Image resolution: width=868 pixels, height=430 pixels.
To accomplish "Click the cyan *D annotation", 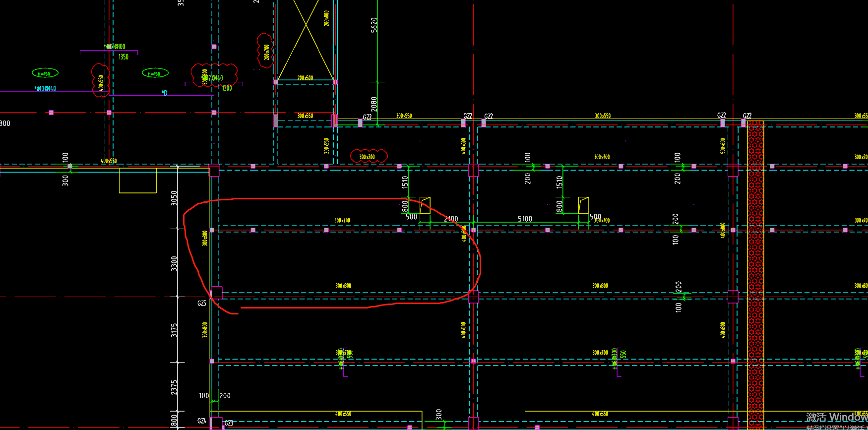I will coord(164,93).
